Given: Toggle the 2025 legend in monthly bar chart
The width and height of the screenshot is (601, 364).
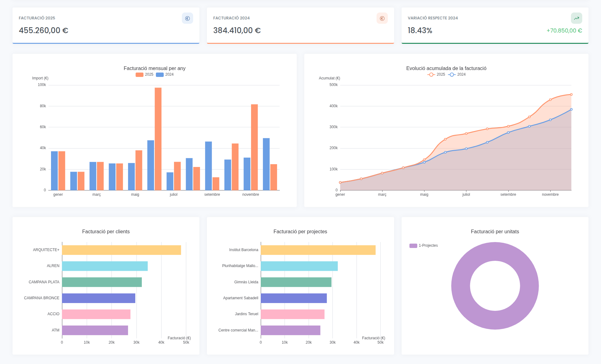Looking at the screenshot, I should tap(144, 74).
